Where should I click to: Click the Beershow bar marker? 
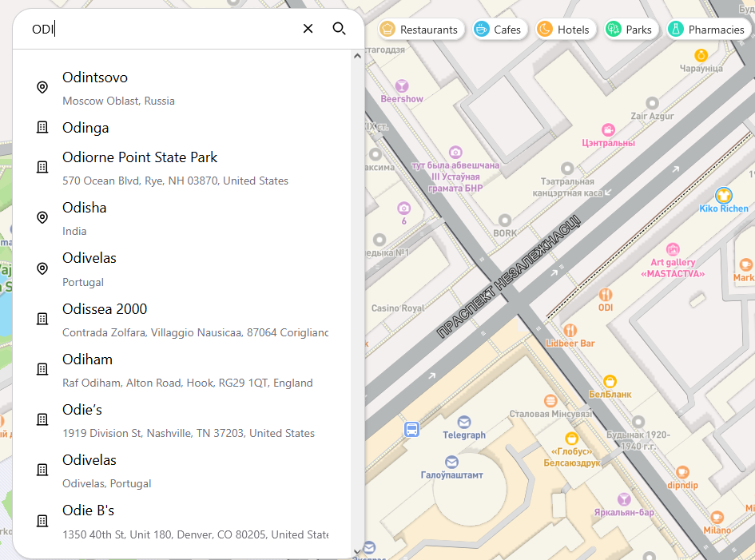click(x=402, y=85)
